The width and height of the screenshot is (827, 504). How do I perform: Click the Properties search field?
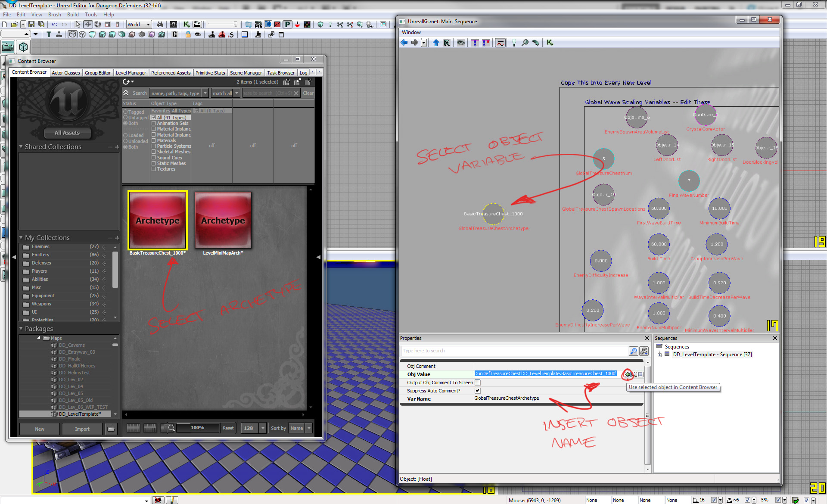pos(514,351)
